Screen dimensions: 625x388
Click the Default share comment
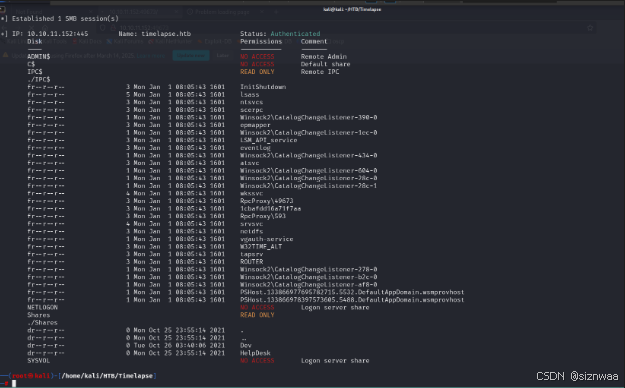coord(325,64)
